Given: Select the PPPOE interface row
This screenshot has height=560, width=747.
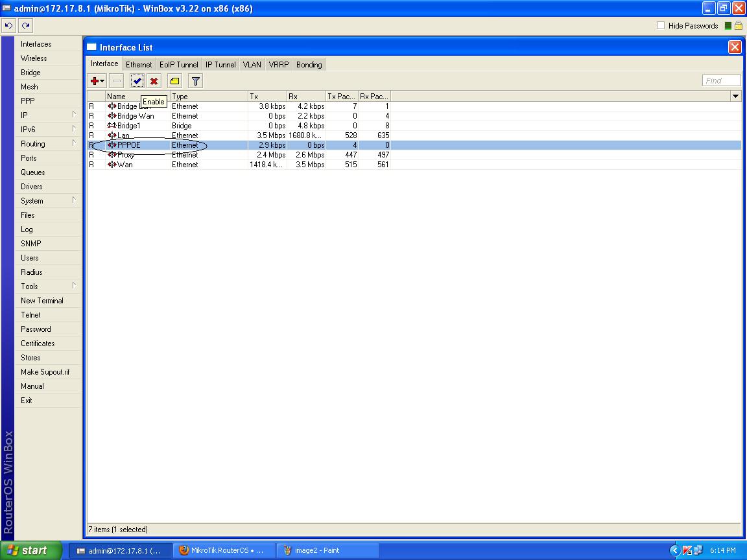Looking at the screenshot, I should [414, 145].
